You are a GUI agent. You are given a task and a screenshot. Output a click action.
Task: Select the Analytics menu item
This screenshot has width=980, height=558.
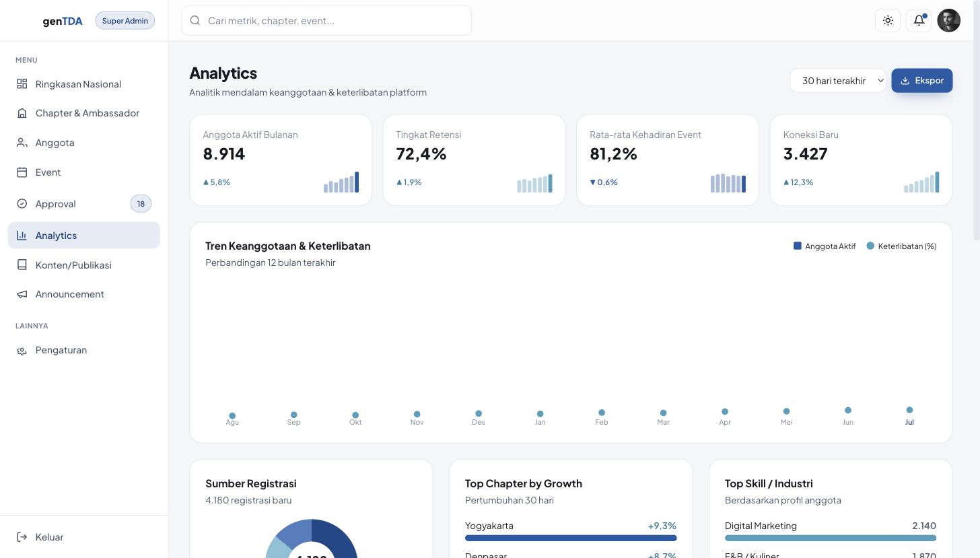pos(84,235)
